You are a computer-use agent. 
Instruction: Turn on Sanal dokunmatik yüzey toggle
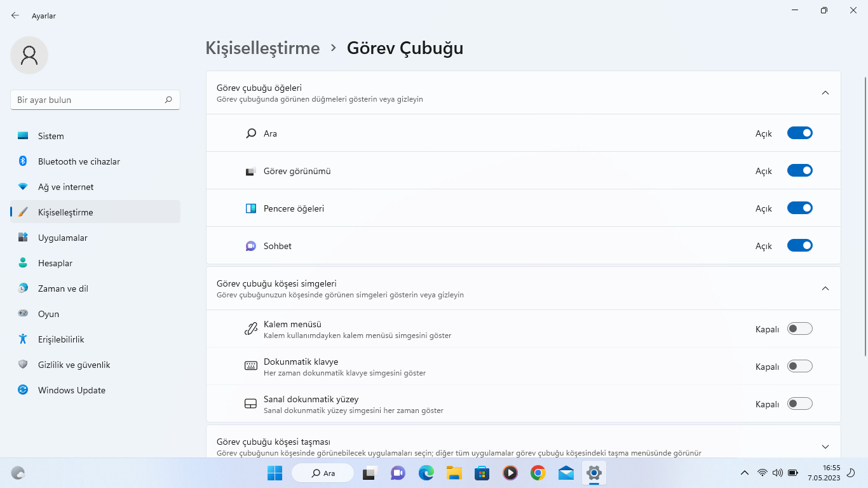click(x=800, y=403)
